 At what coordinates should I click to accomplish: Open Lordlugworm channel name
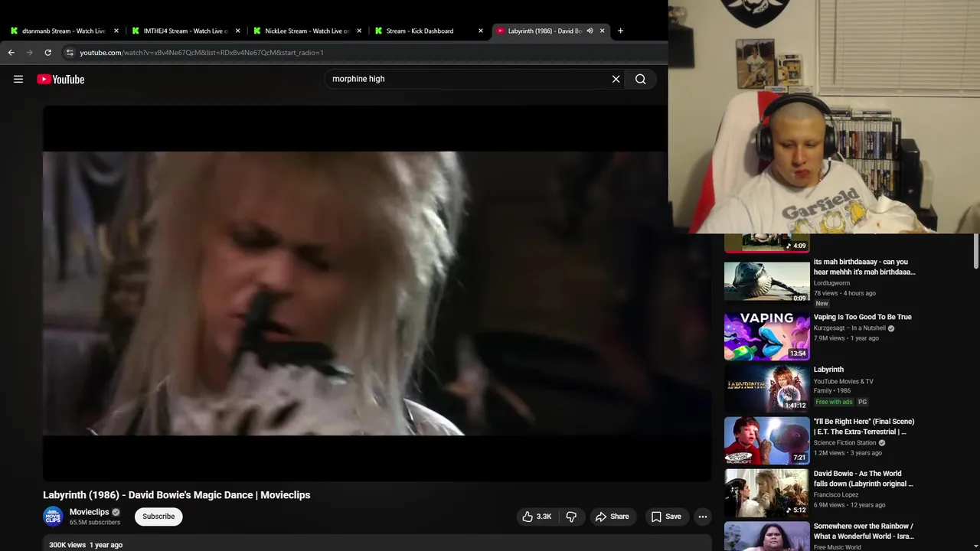pos(831,283)
